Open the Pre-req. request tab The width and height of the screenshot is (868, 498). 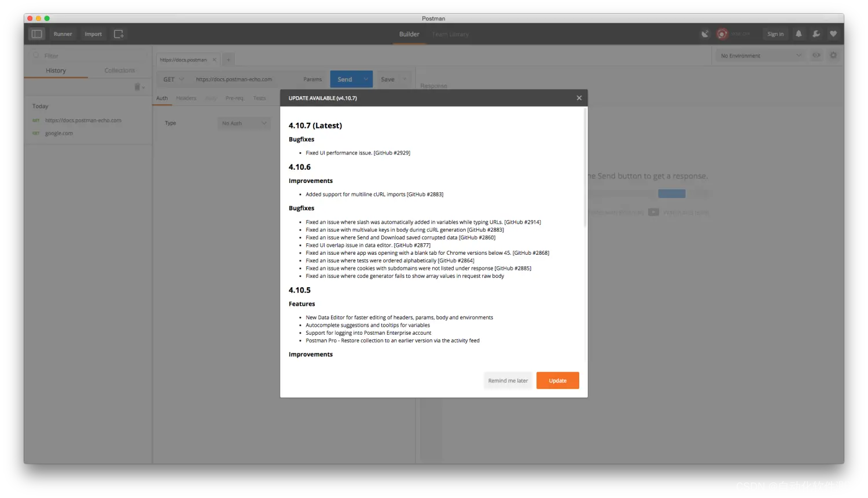[x=234, y=98]
